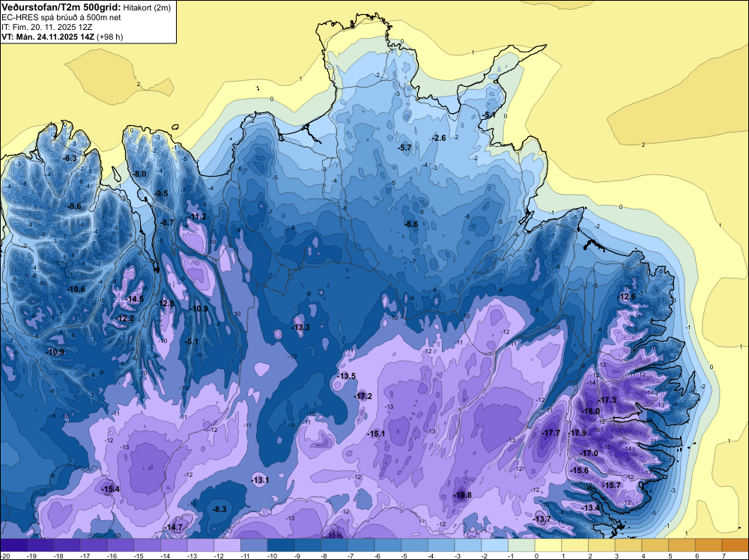Click the -2.6 station value

tap(439, 138)
